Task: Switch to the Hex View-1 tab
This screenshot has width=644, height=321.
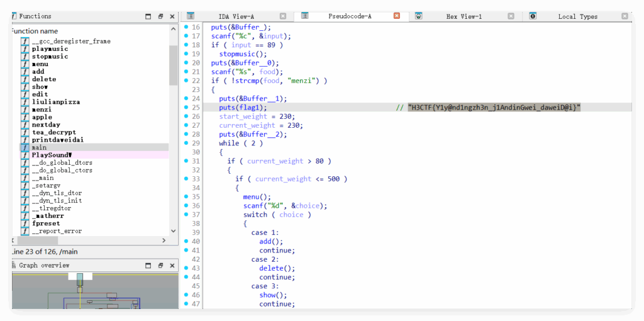Action: [x=464, y=16]
